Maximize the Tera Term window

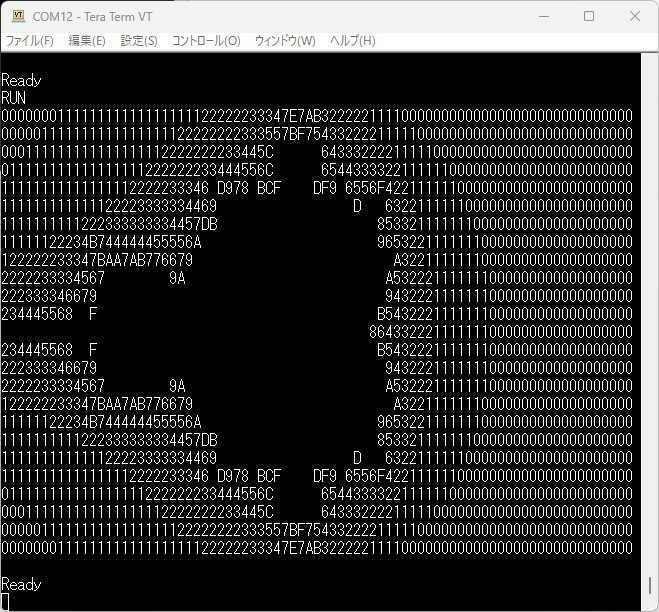click(589, 16)
